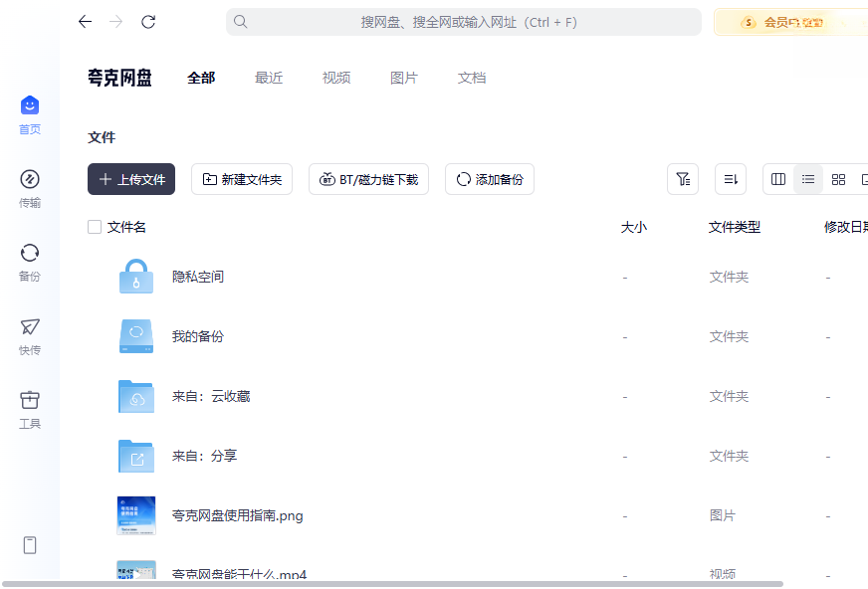
Task: Open 备份 backup in sidebar
Action: [x=30, y=263]
